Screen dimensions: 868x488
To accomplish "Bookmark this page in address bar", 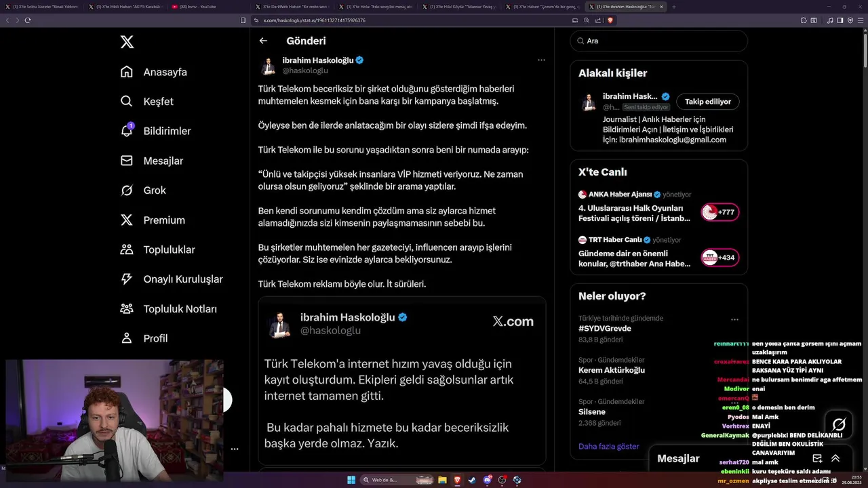I will 243,20.
